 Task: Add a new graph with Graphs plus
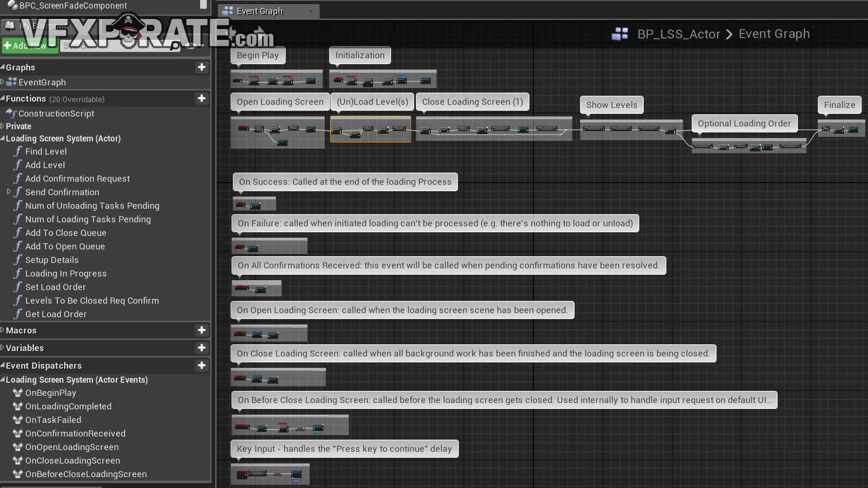(x=202, y=67)
